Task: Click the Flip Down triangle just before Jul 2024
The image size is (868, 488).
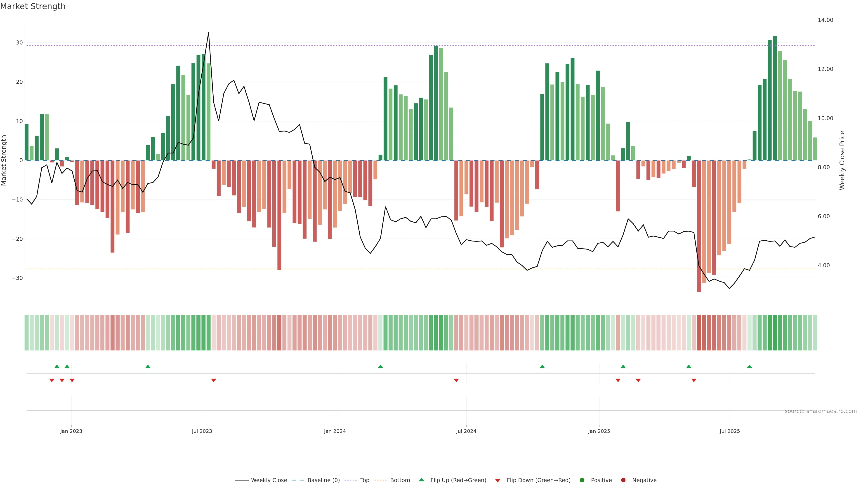Action: coord(456,380)
